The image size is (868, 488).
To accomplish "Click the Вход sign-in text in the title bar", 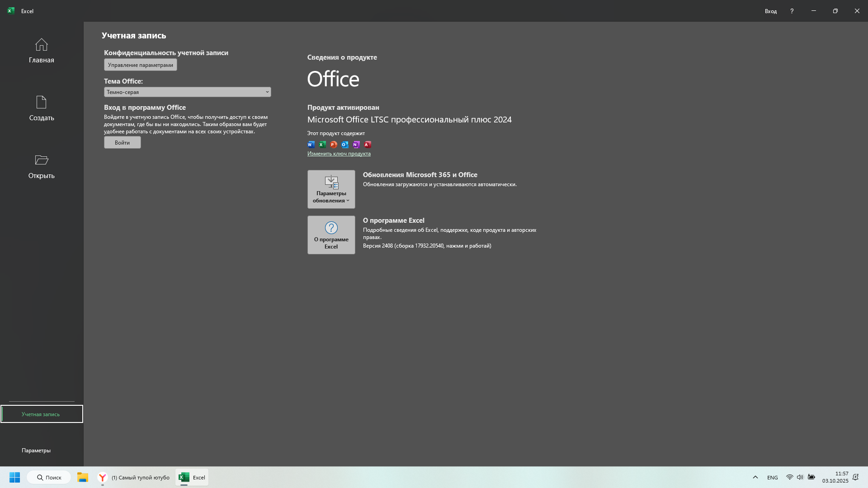I will tap(770, 11).
